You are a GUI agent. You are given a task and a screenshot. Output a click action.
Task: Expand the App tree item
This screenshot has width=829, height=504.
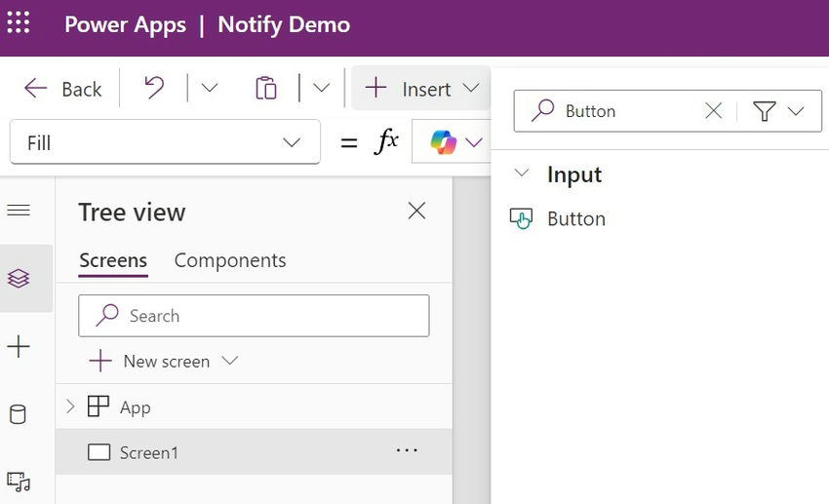[x=70, y=407]
